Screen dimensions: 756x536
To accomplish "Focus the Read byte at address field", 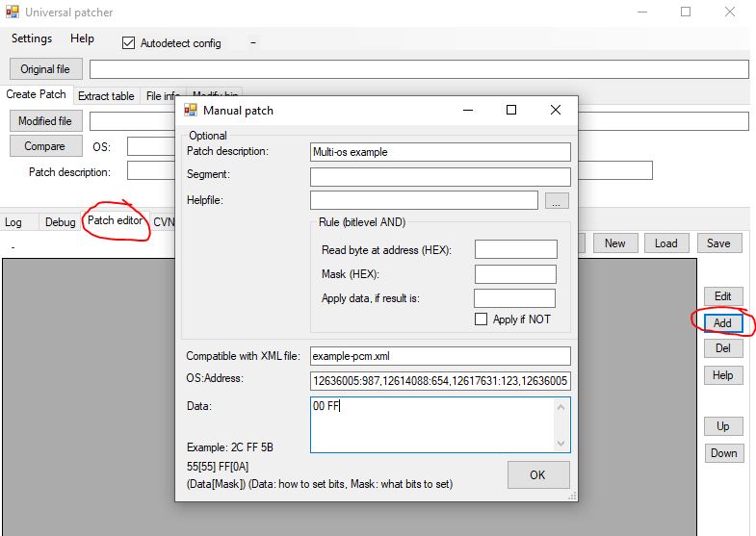I will point(516,249).
